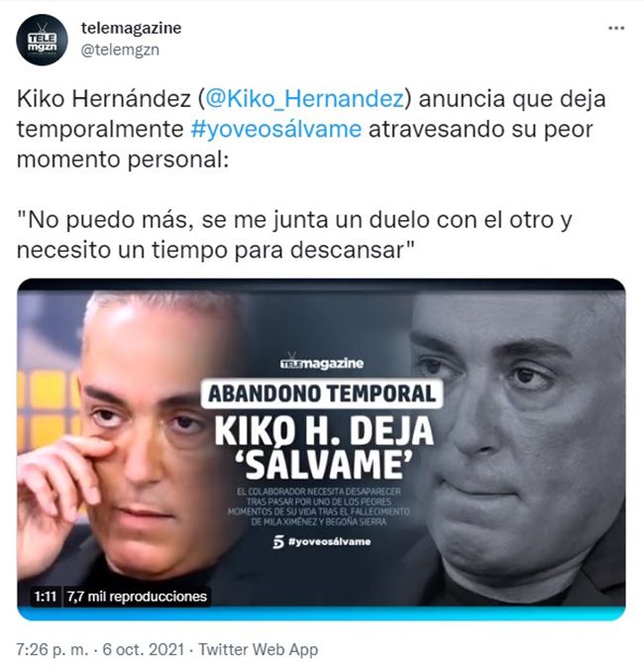Open the 7:26 p. m. timestamp link
Screen dimensions: 644x667
coord(53,649)
